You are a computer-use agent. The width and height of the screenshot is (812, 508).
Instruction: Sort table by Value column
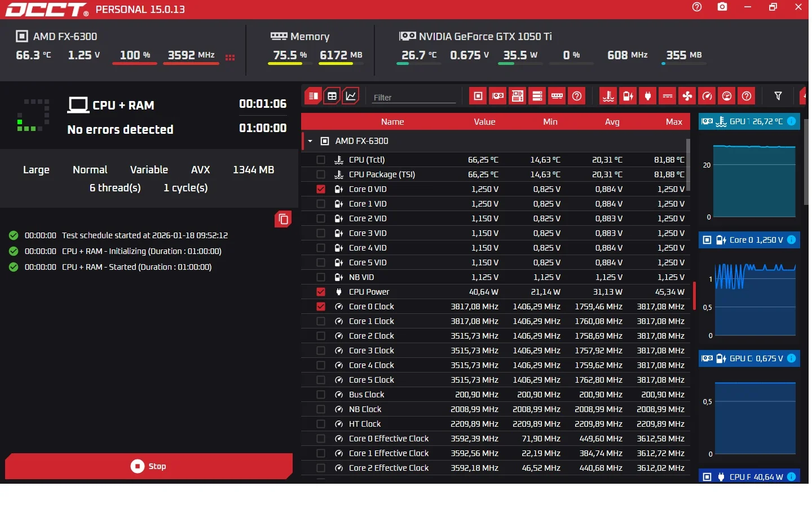click(484, 122)
